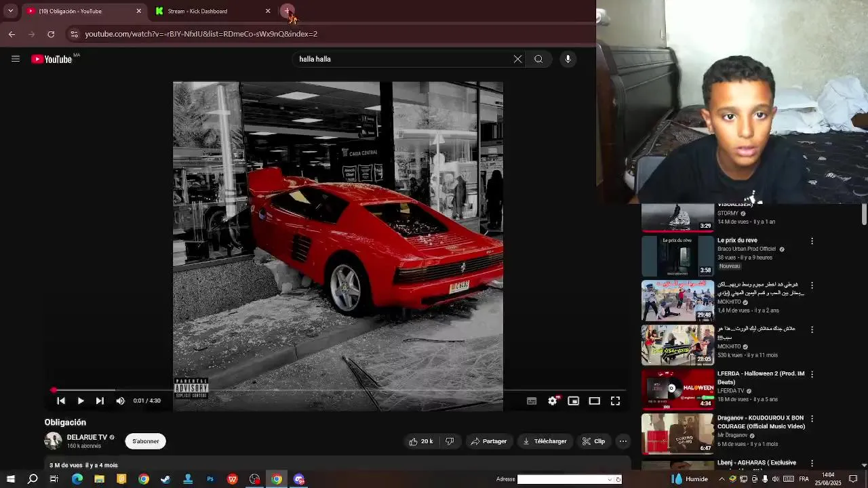Open browser tab search dropdown
Image resolution: width=868 pixels, height=488 pixels.
(10, 11)
